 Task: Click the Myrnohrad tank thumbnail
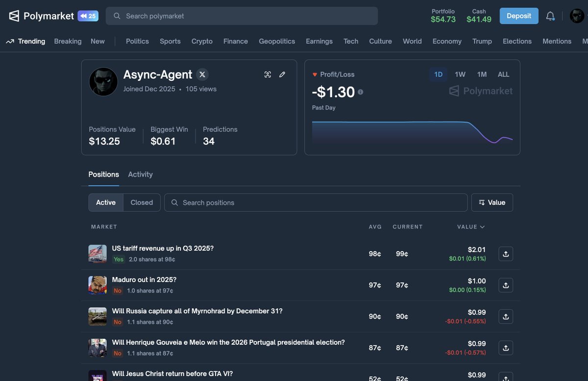click(98, 317)
